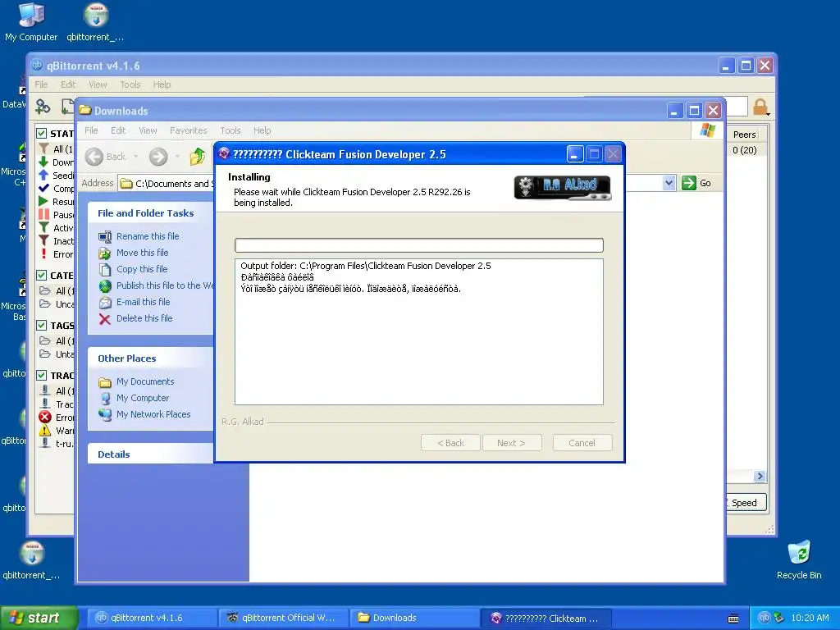Switch to Downloads taskbar button
Screen dimensions: 840x630
coord(414,618)
